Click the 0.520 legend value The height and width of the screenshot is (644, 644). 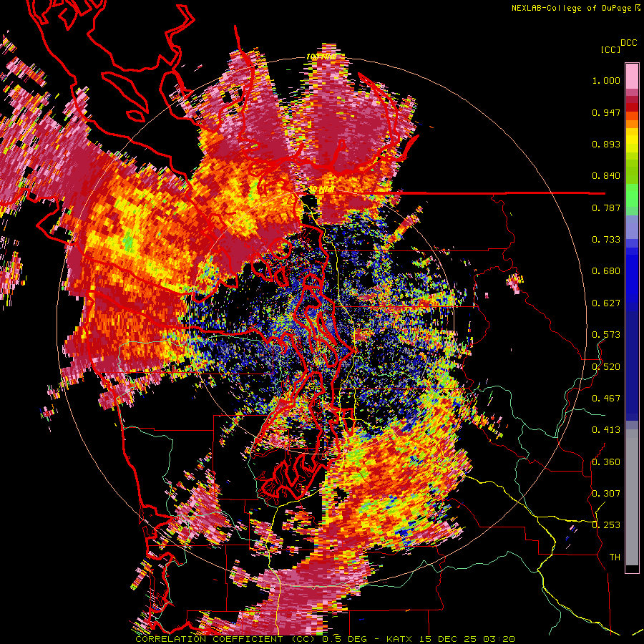[x=606, y=366]
